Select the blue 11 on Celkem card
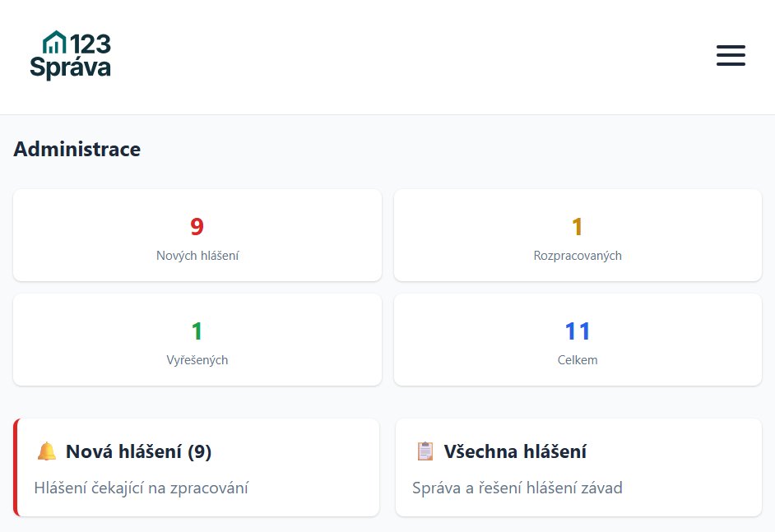Viewport: 775px width, 532px height. click(578, 331)
